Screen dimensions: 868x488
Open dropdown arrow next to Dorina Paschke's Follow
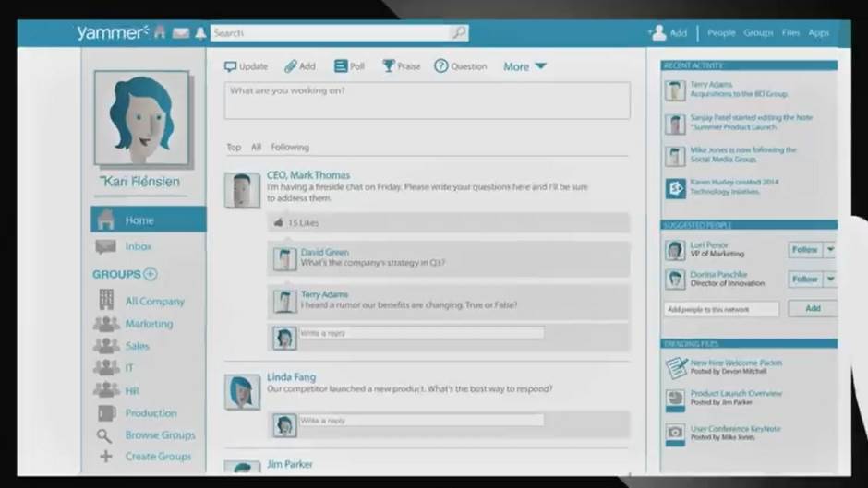pyautogui.click(x=829, y=279)
